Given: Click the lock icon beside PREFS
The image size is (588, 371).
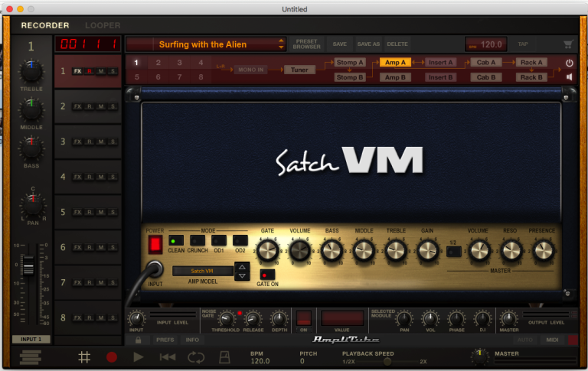Looking at the screenshot, I should (138, 340).
